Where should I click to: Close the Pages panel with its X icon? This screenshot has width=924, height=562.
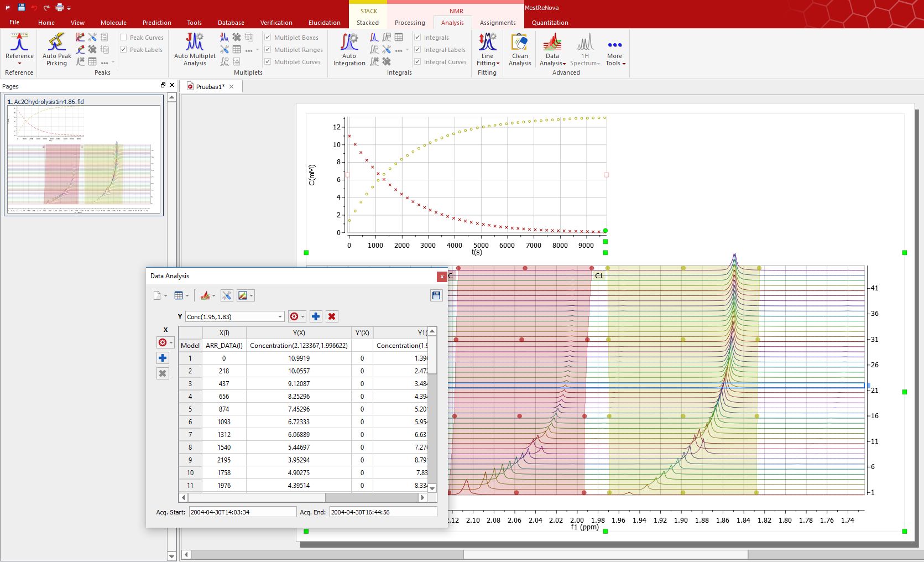tap(172, 85)
